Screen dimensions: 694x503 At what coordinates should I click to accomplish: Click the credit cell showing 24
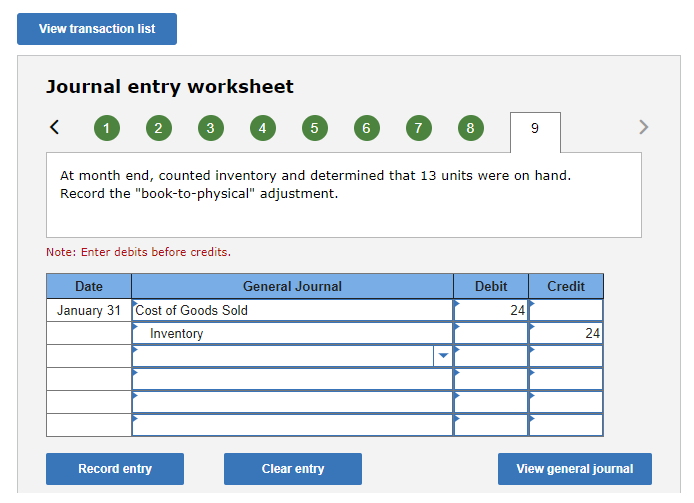tap(566, 333)
